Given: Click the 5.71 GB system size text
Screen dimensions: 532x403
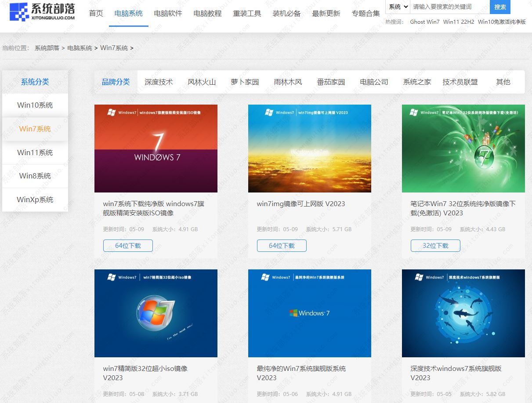Looking at the screenshot, I should click(x=342, y=229).
